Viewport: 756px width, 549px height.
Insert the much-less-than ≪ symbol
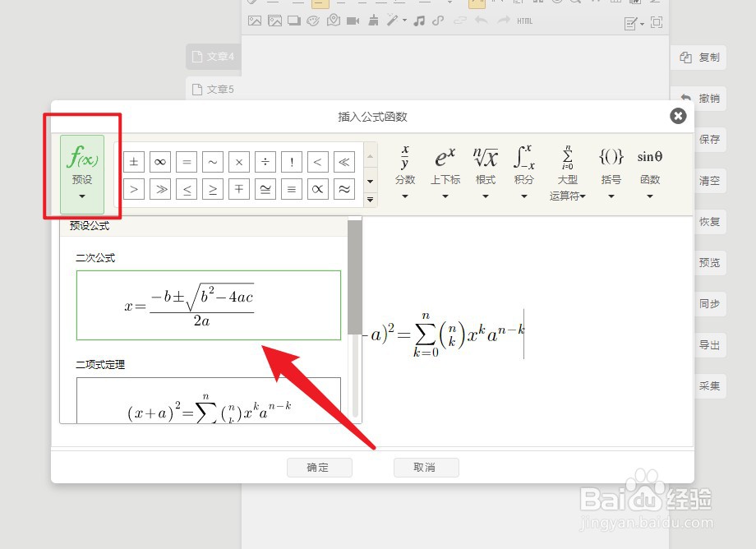(344, 162)
